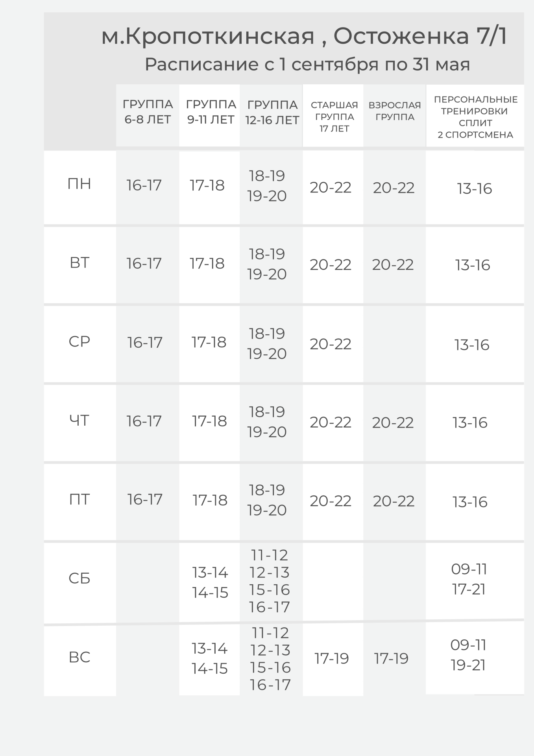Click the title м.Кропоткинская, Остоженка 7/1
This screenshot has width=534, height=756.
pos(304,36)
